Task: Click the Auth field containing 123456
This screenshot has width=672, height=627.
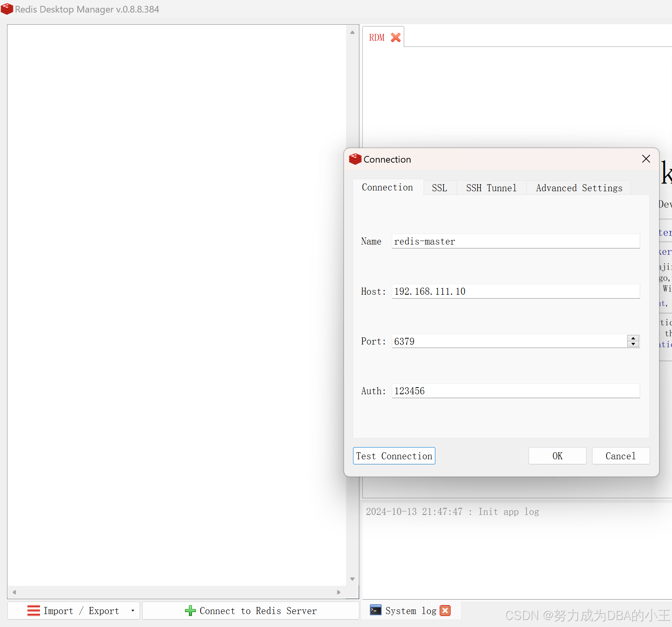Action: pos(516,391)
